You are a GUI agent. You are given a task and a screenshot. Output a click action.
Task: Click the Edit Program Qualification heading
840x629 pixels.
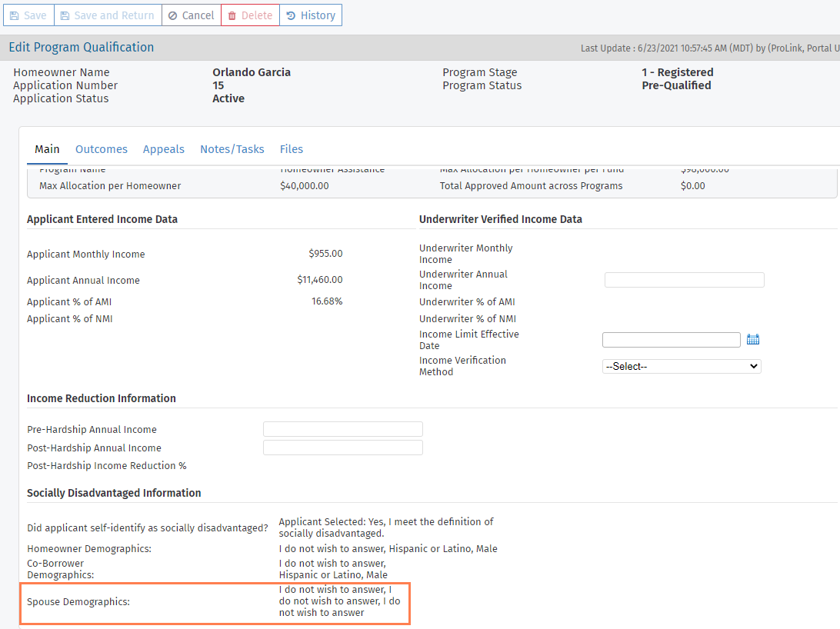coord(82,47)
